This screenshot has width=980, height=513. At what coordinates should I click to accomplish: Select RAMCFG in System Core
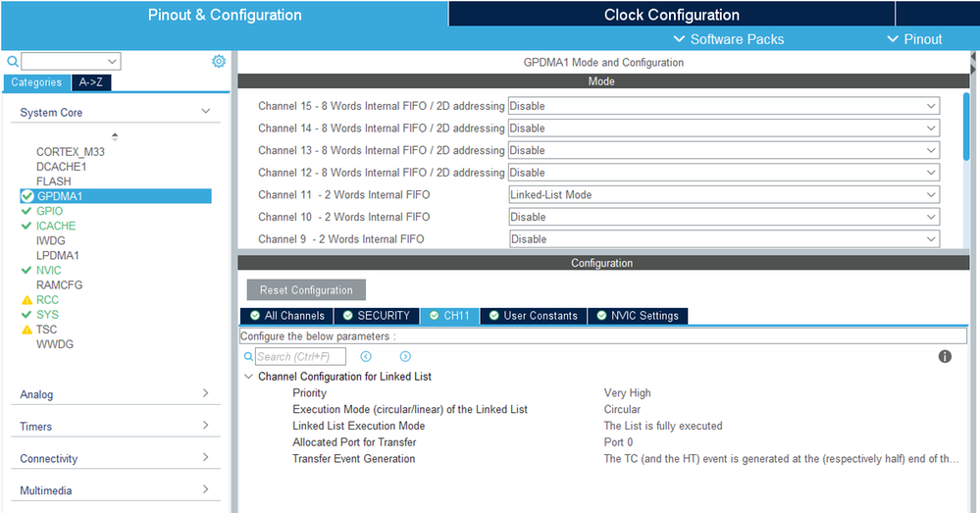(59, 284)
